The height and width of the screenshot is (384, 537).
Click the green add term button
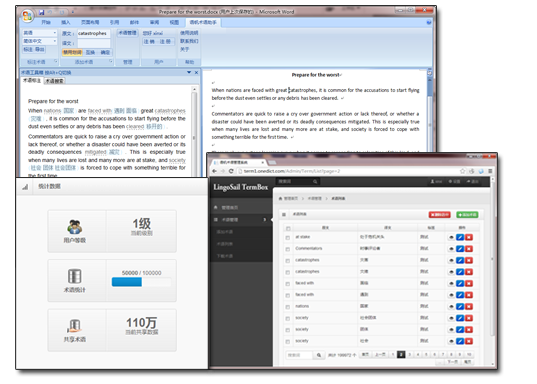[x=467, y=215]
